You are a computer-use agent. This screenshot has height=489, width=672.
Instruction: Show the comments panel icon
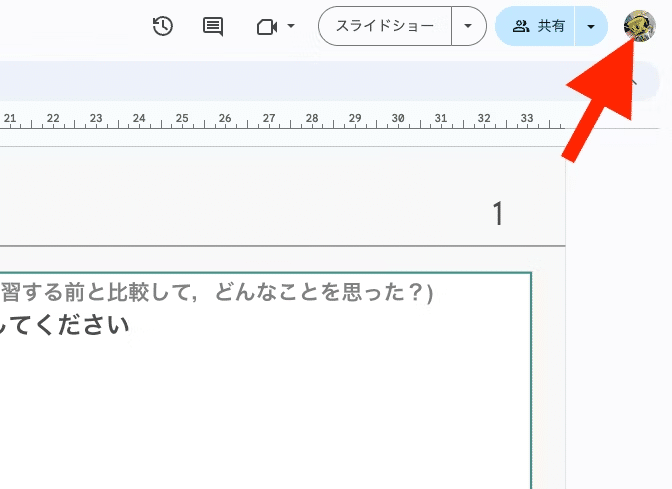click(x=213, y=26)
